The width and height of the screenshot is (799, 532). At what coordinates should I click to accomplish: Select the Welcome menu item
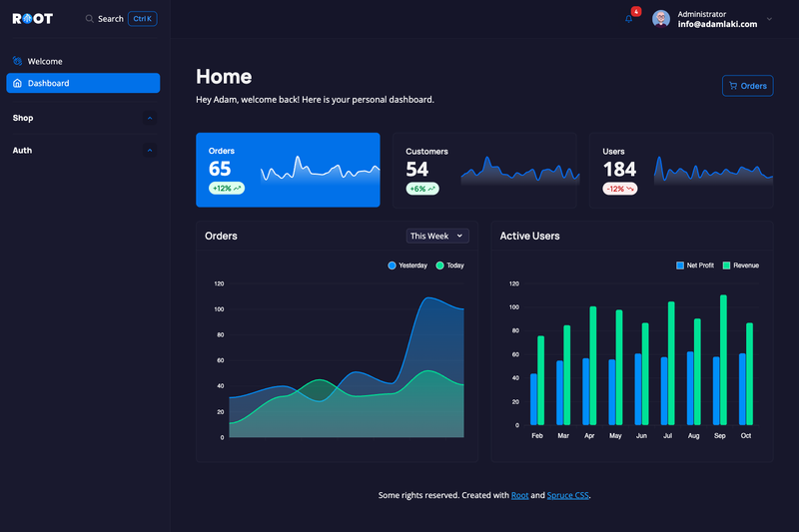coord(83,61)
